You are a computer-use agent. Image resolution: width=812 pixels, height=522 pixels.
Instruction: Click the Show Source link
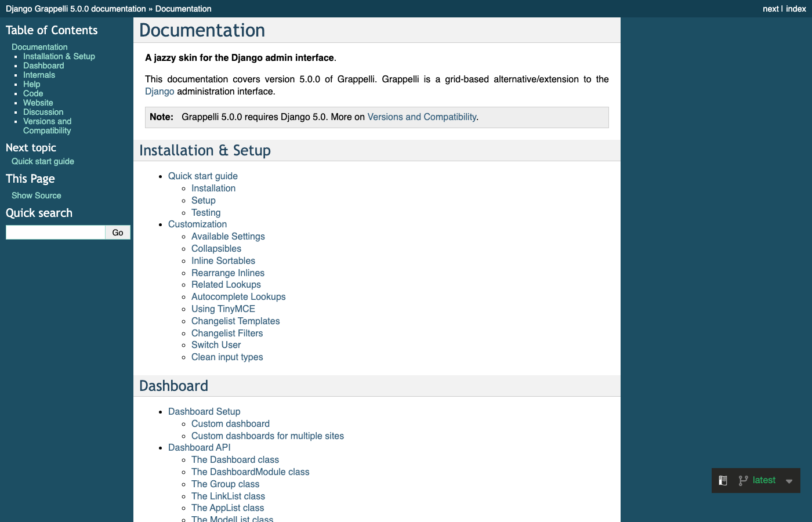tap(36, 195)
